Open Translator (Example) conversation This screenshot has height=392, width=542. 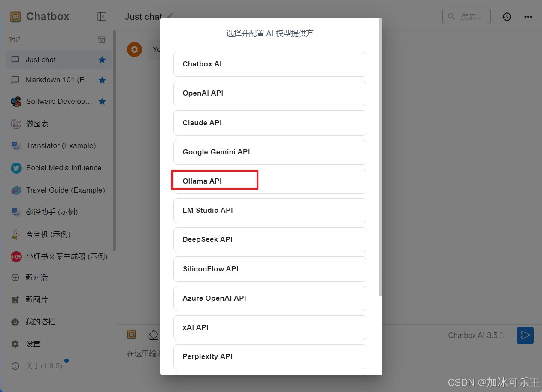[59, 146]
